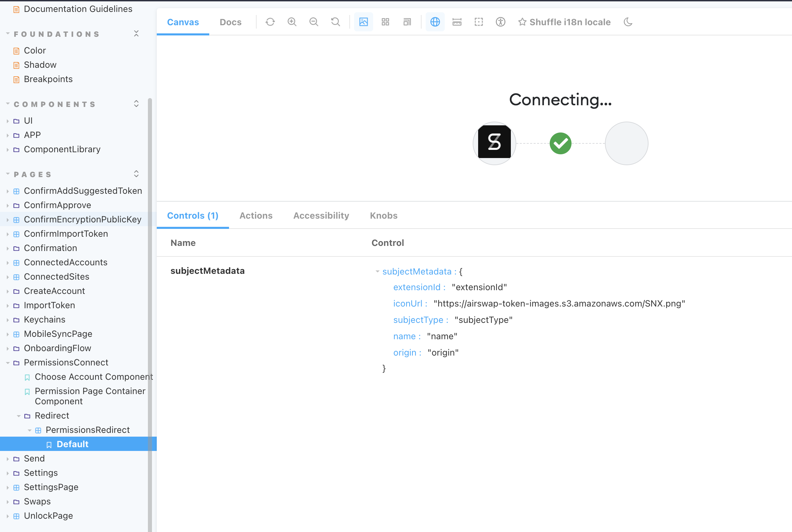
Task: Toggle the globe locale selector
Action: [x=435, y=21]
